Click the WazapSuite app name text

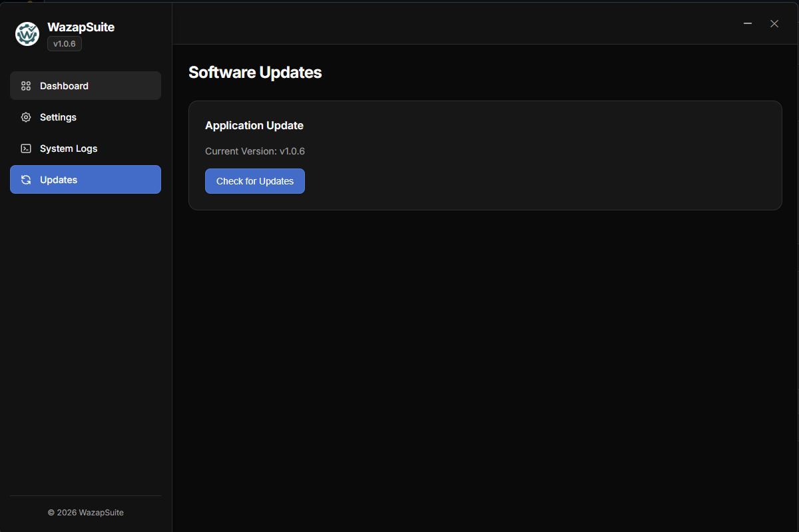81,27
